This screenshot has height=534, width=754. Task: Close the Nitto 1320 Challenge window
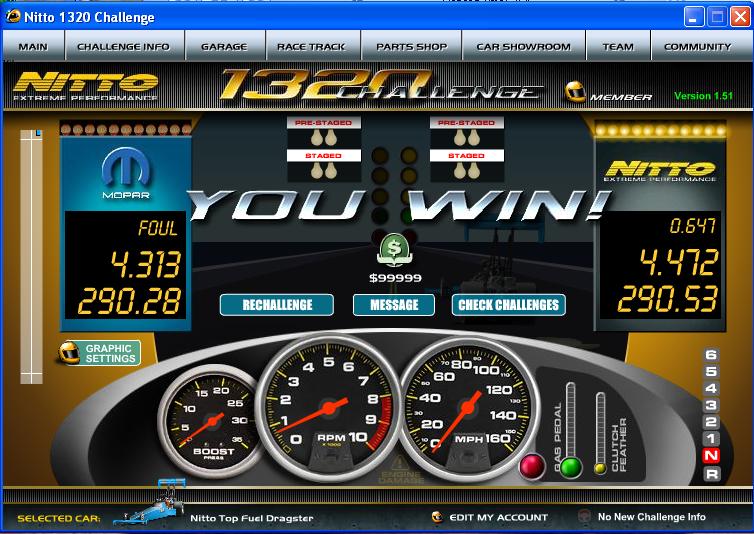[x=741, y=17]
